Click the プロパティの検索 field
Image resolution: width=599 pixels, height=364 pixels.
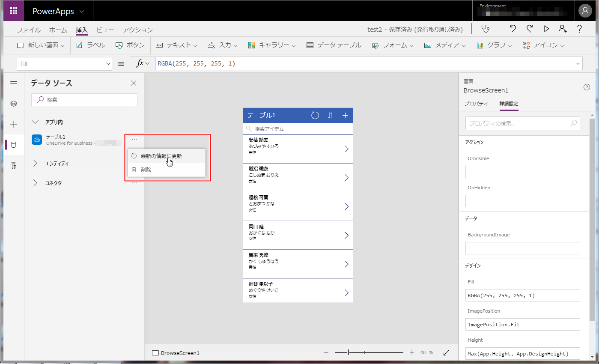[522, 123]
